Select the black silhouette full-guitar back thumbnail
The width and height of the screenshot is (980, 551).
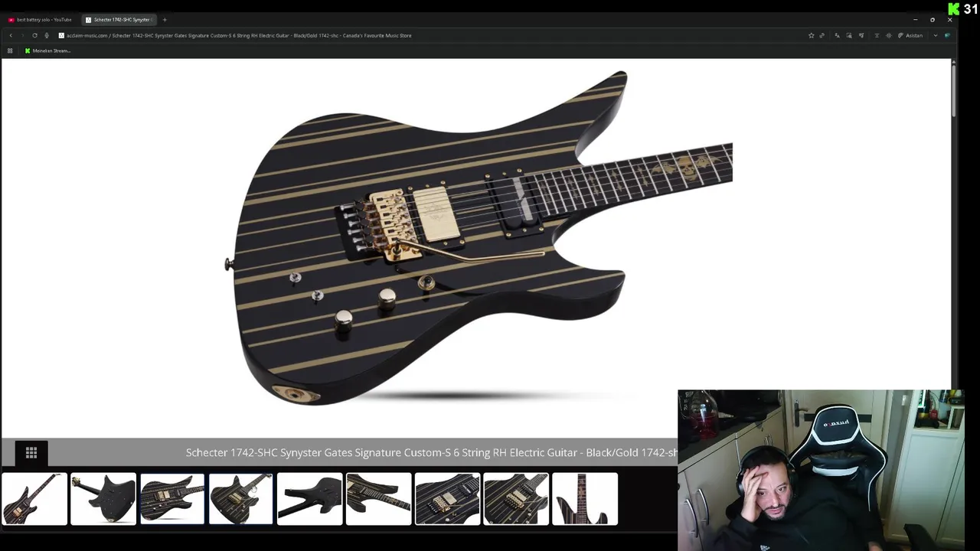point(310,499)
